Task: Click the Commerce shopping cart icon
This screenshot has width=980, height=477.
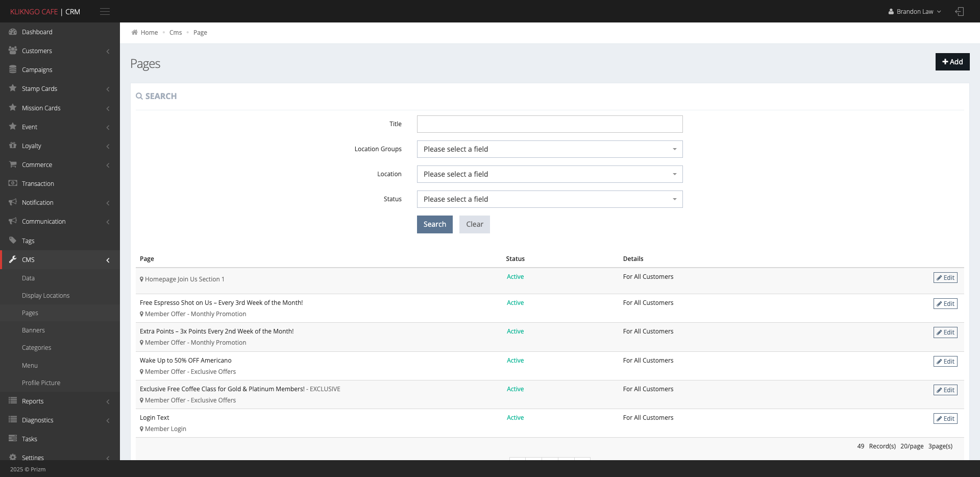Action: [x=13, y=164]
